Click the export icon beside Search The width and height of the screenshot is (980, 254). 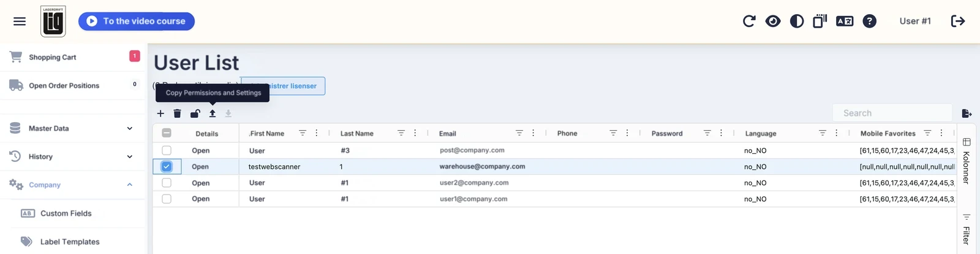(x=967, y=114)
